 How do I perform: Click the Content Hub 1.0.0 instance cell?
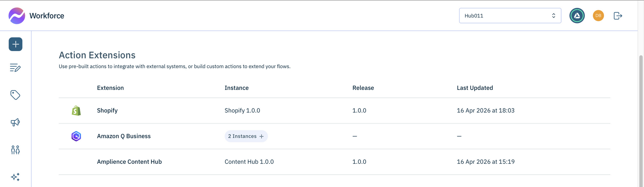click(x=249, y=162)
